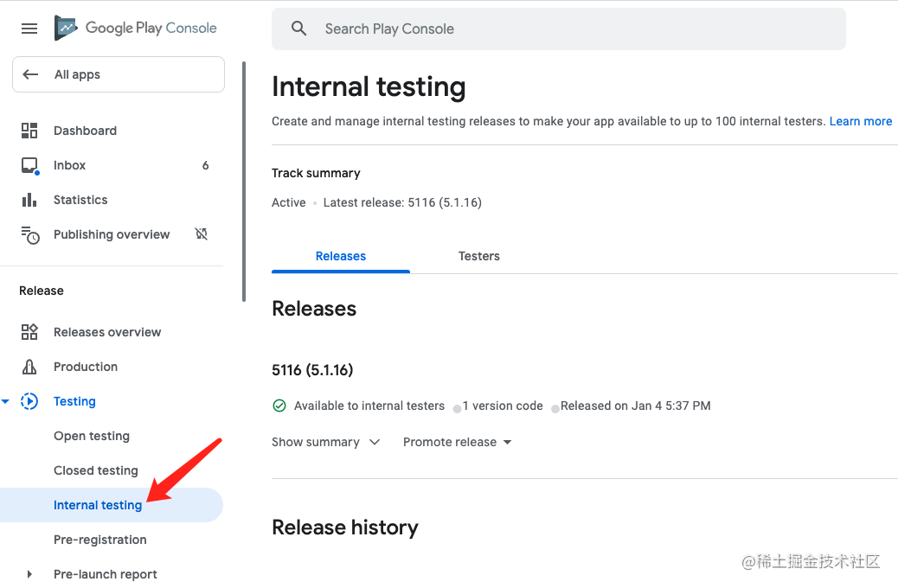898x588 pixels.
Task: Click the Show summary button
Action: pos(326,442)
